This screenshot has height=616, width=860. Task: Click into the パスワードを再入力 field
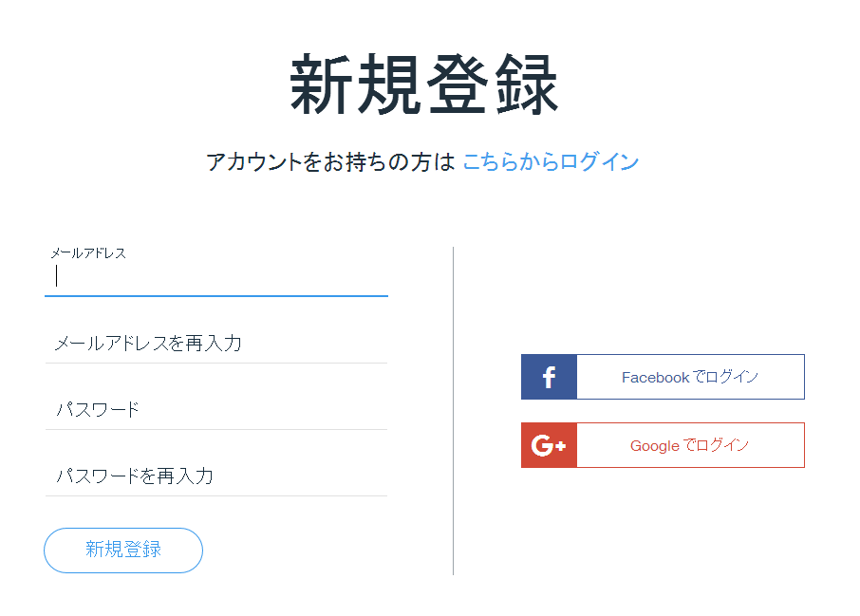click(x=216, y=476)
